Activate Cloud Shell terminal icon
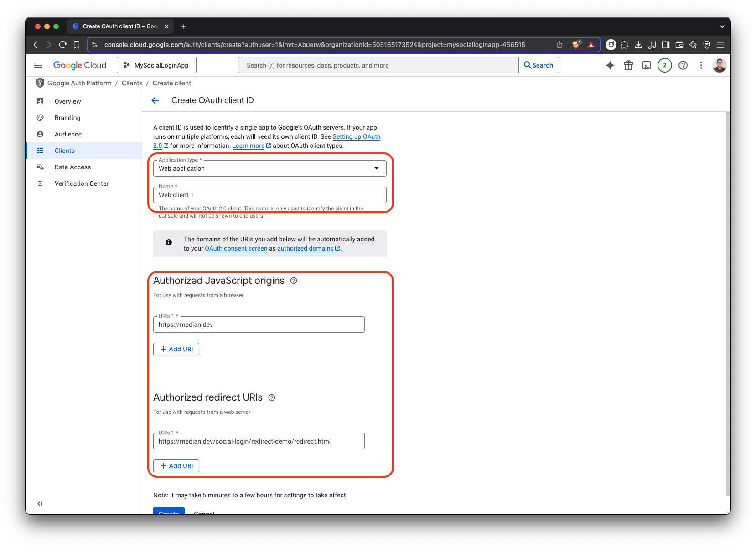The image size is (756, 548). 647,65
